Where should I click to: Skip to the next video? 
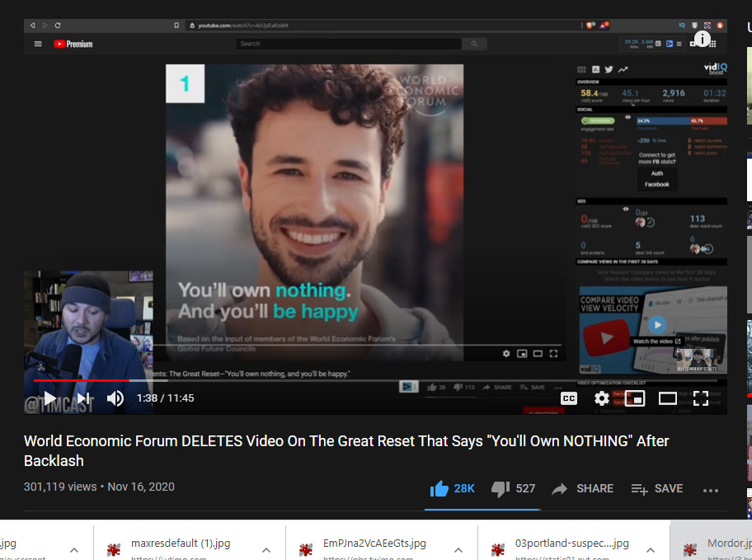click(x=83, y=398)
